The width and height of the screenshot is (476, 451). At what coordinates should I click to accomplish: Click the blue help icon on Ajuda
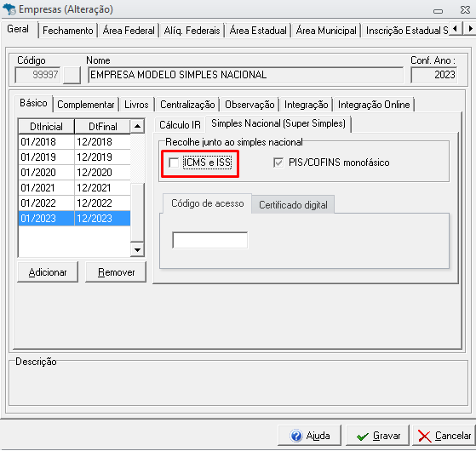[x=296, y=436]
